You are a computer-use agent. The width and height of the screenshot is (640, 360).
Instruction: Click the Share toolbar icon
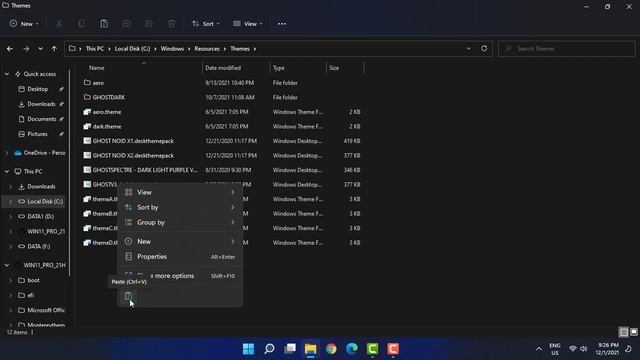click(149, 24)
